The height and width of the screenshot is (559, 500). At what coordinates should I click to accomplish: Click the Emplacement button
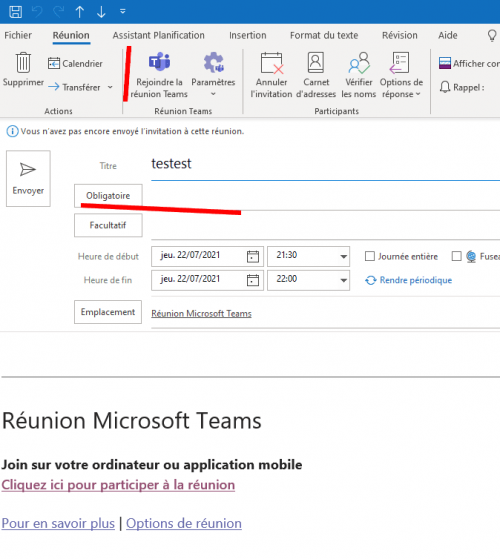[x=108, y=312]
